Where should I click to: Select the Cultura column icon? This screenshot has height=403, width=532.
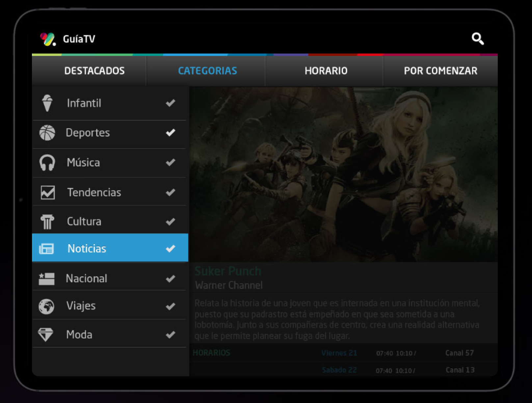[47, 221]
